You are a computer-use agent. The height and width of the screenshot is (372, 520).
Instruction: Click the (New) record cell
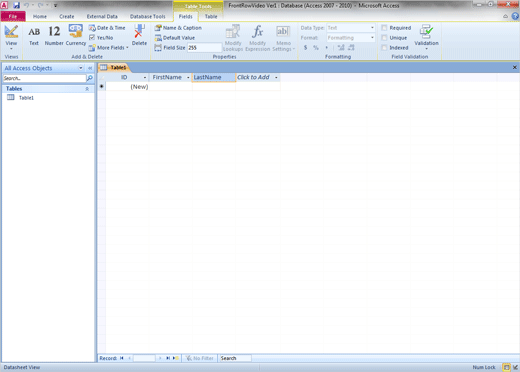click(127, 87)
